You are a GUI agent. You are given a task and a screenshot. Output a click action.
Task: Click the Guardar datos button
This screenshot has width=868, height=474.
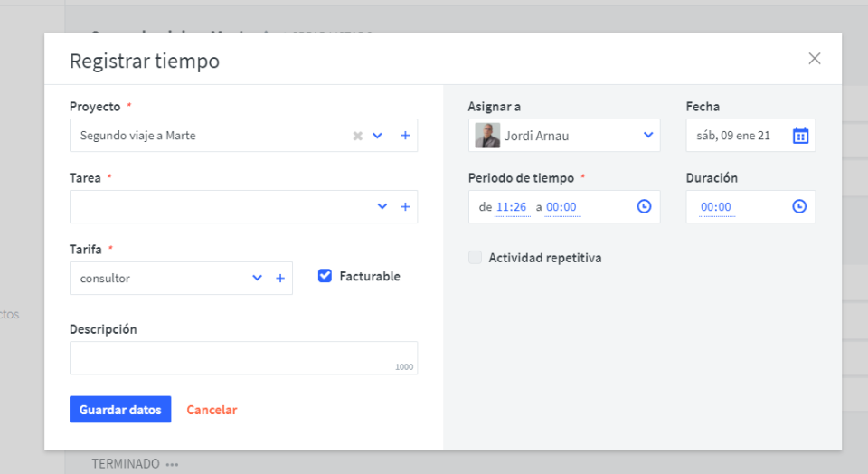click(120, 410)
